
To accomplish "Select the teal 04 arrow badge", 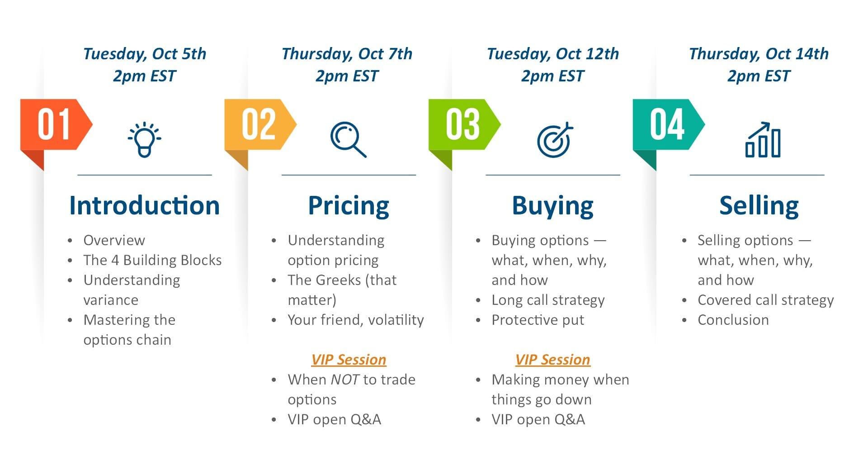I will [667, 124].
